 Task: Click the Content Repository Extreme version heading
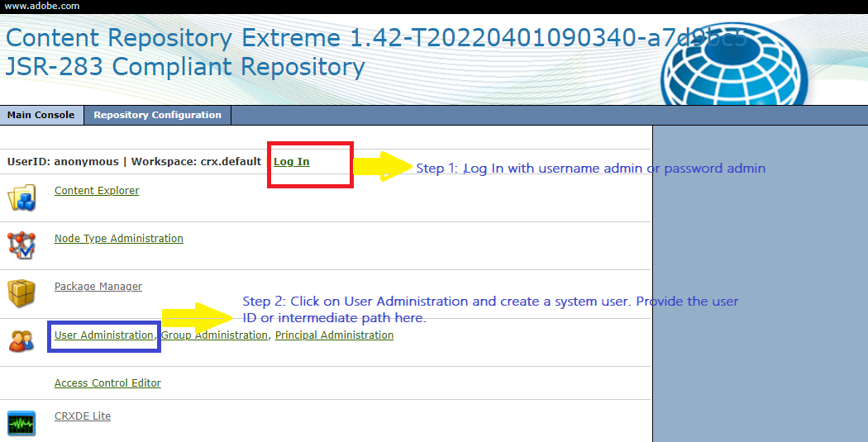coord(376,38)
